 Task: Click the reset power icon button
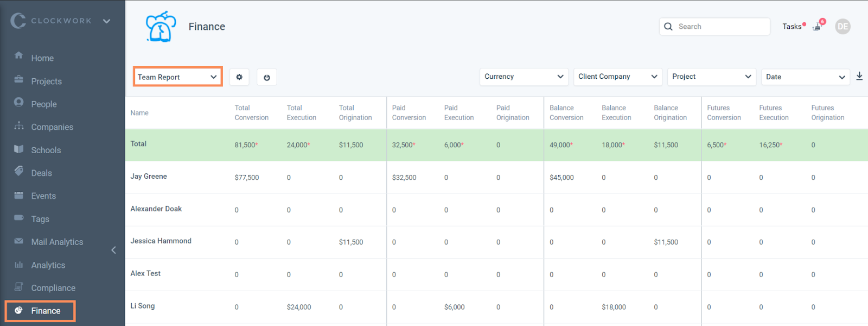[267, 77]
